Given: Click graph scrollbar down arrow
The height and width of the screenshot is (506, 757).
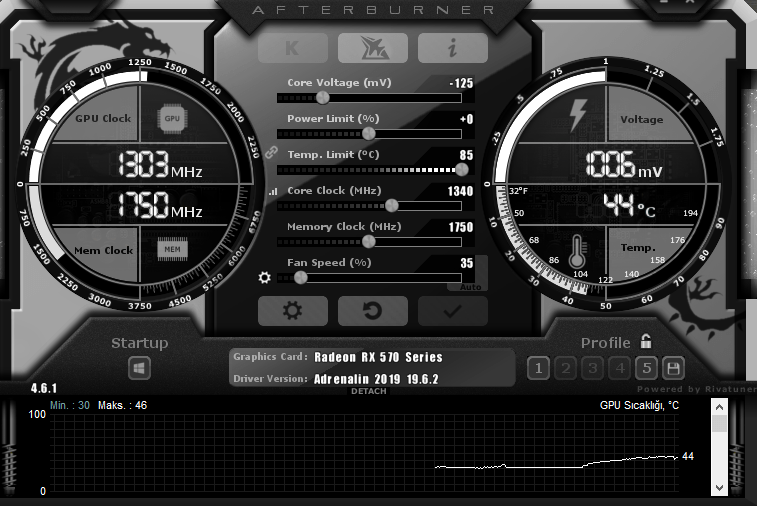Looking at the screenshot, I should point(719,487).
